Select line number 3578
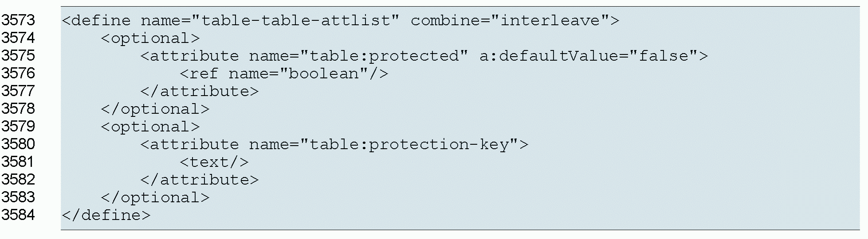Screen dimensions: 868x239 (x=18, y=109)
